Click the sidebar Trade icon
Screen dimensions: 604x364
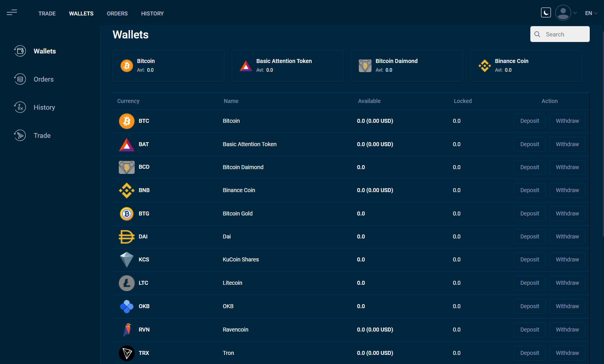pos(20,135)
